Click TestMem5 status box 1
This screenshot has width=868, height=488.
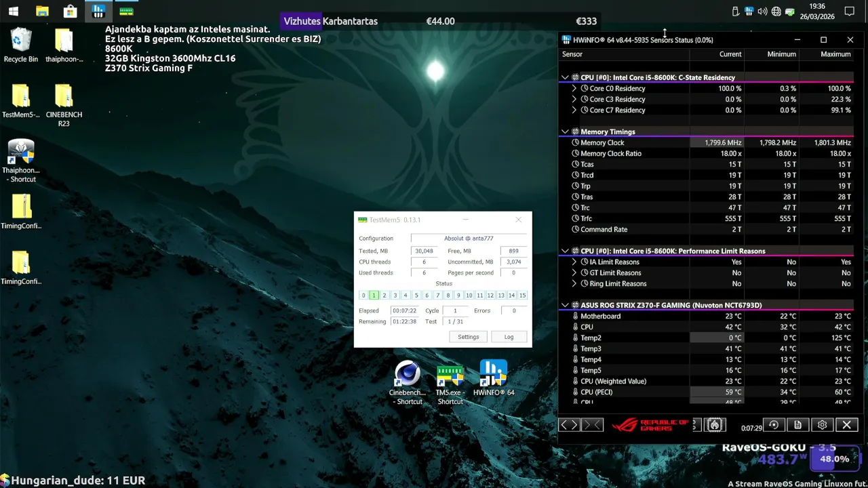pos(374,296)
